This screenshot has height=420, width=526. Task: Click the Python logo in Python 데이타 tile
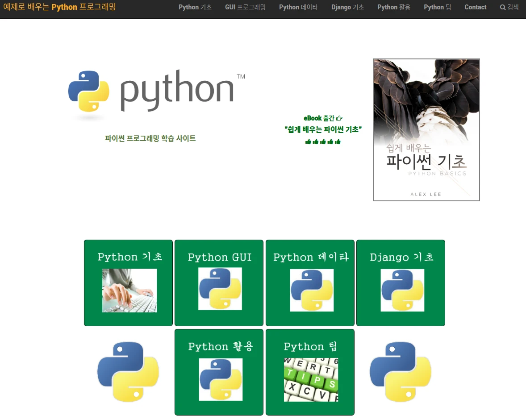(x=312, y=290)
